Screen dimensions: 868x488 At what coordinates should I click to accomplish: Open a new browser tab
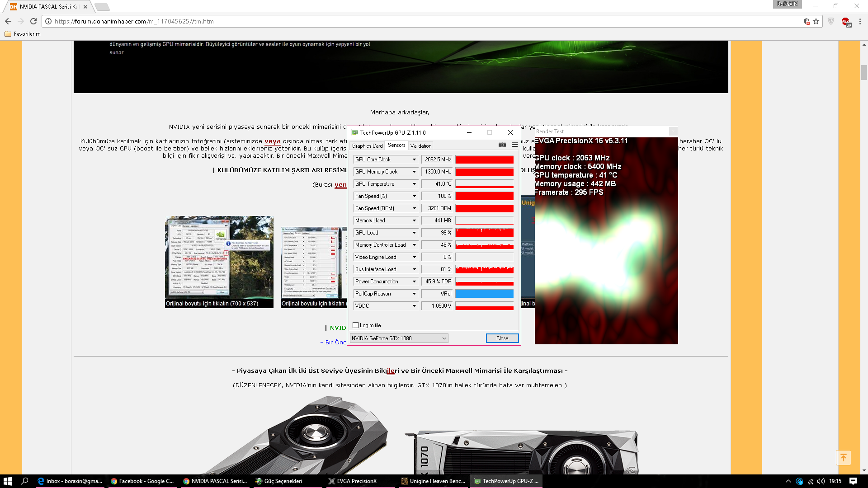[102, 7]
